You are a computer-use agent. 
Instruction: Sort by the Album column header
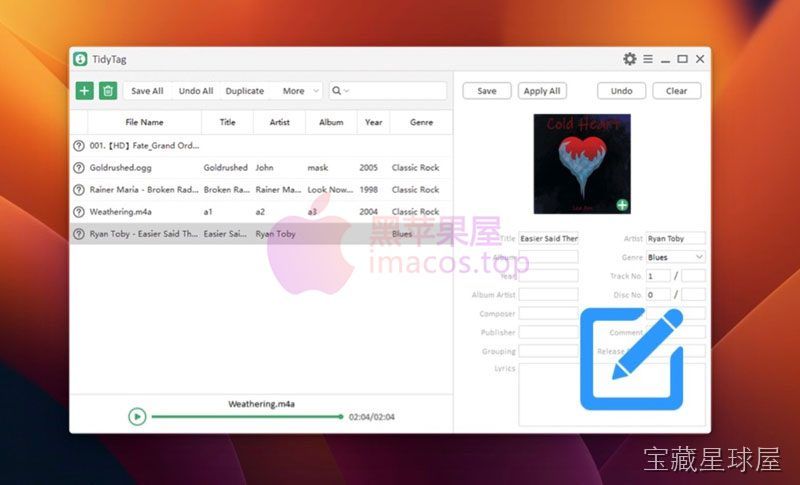click(x=331, y=122)
